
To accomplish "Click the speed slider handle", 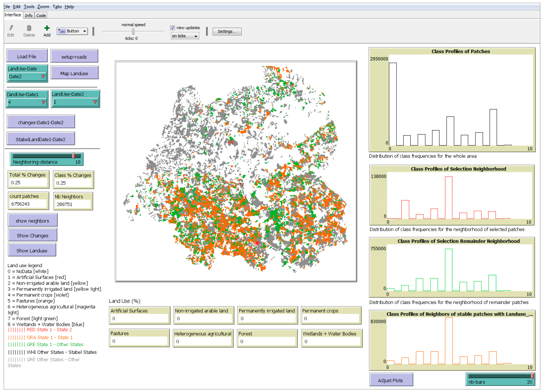I will coord(133,31).
